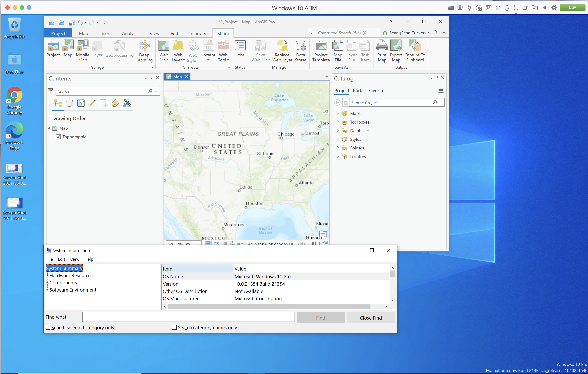Uncheck the Topographic layer checkbox

pos(58,137)
